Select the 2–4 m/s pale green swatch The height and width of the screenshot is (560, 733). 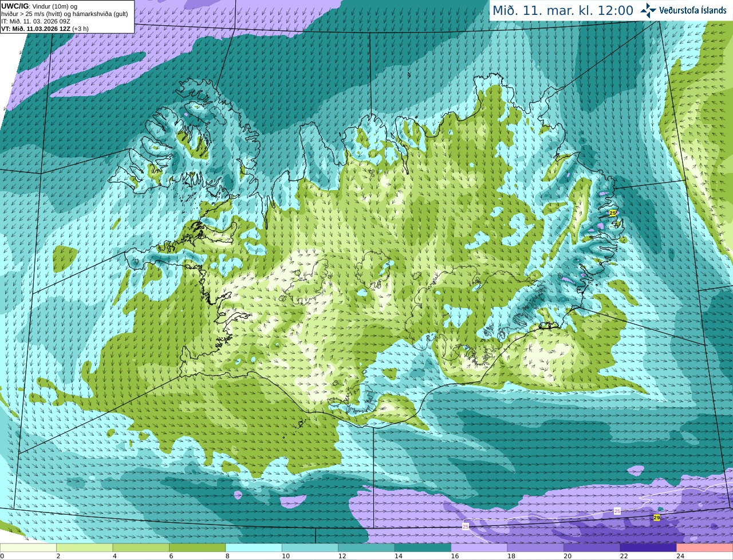(x=85, y=547)
